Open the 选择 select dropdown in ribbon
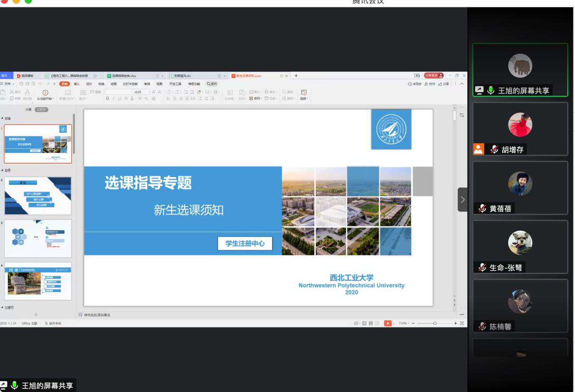The width and height of the screenshot is (575, 392). pos(304,95)
